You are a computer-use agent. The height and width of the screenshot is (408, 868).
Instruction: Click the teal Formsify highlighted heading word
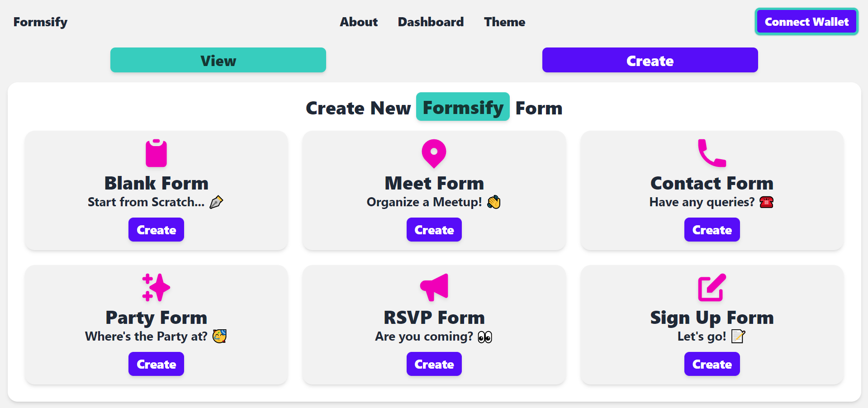pos(463,107)
